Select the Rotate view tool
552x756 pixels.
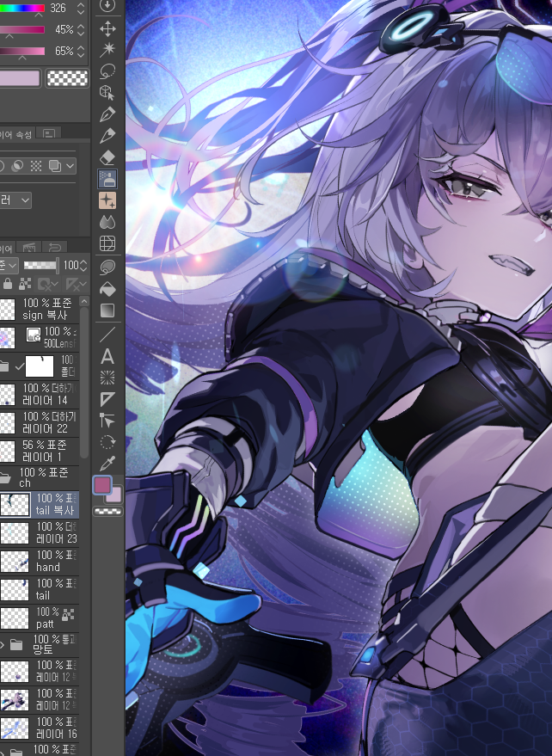[x=107, y=442]
